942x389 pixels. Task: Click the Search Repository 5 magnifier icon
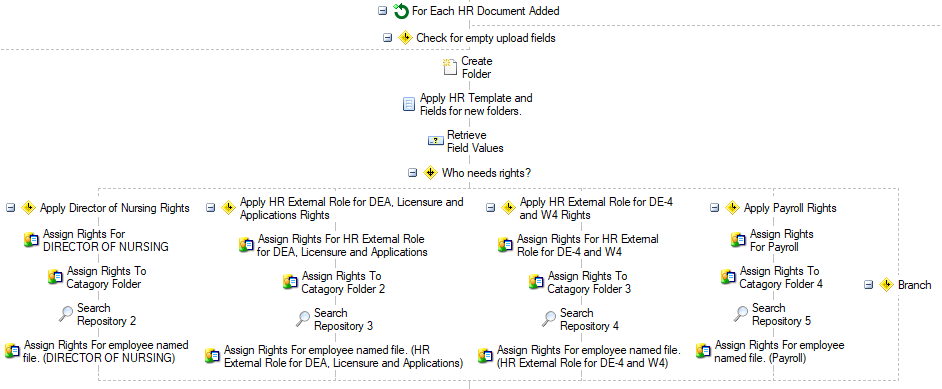(x=741, y=313)
